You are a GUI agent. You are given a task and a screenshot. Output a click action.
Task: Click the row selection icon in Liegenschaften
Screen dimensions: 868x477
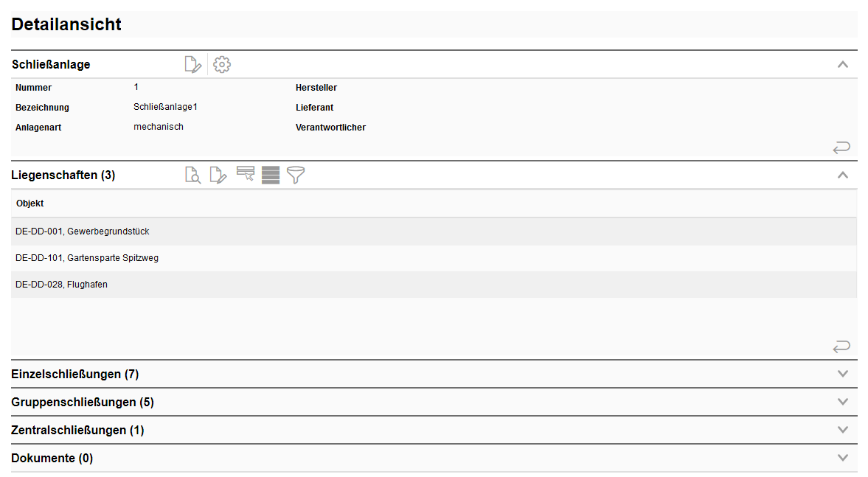[246, 174]
